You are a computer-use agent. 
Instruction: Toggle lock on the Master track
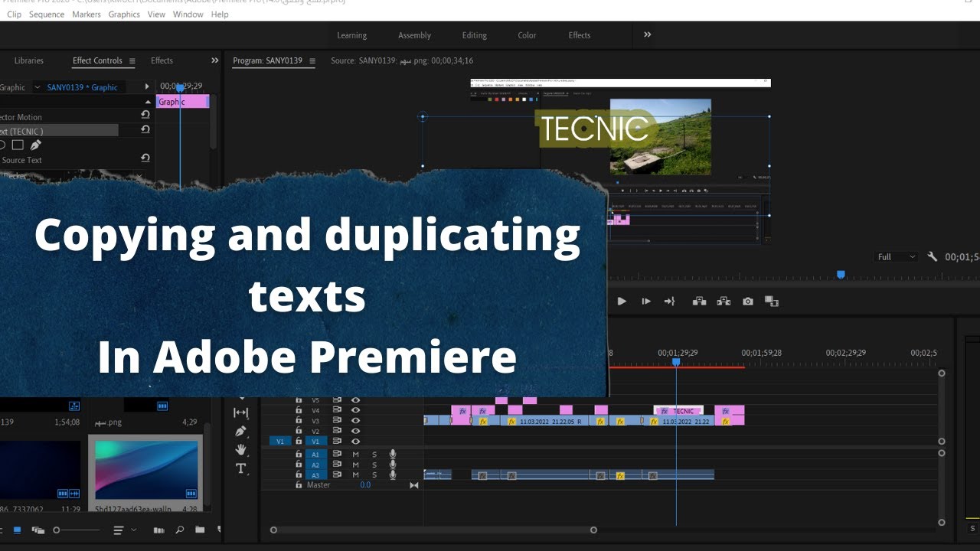coord(299,485)
